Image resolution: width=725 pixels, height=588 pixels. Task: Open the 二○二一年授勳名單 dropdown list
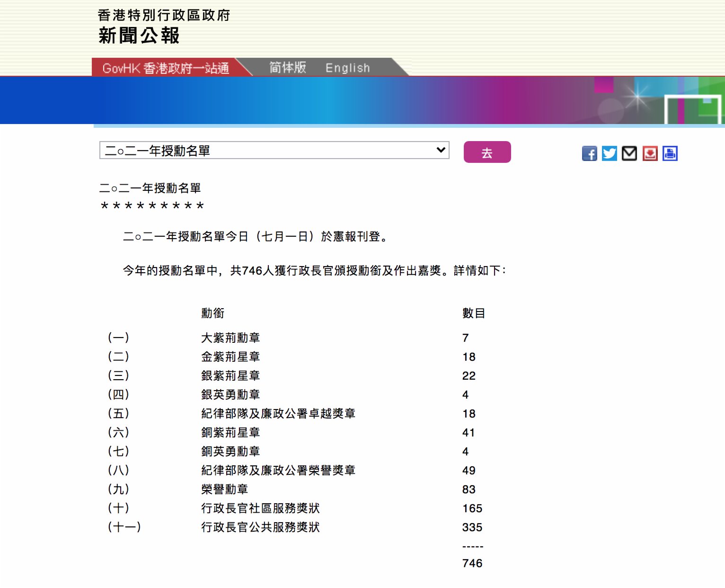click(274, 151)
